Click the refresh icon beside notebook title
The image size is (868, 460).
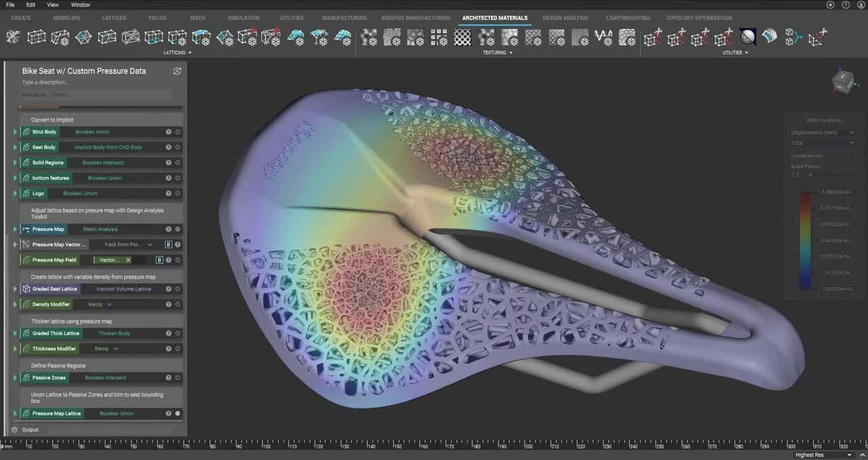point(177,71)
